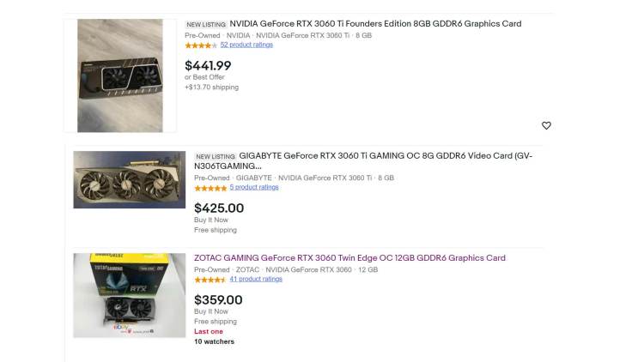Click the $425.00 price
644x362 pixels.
[x=219, y=208]
